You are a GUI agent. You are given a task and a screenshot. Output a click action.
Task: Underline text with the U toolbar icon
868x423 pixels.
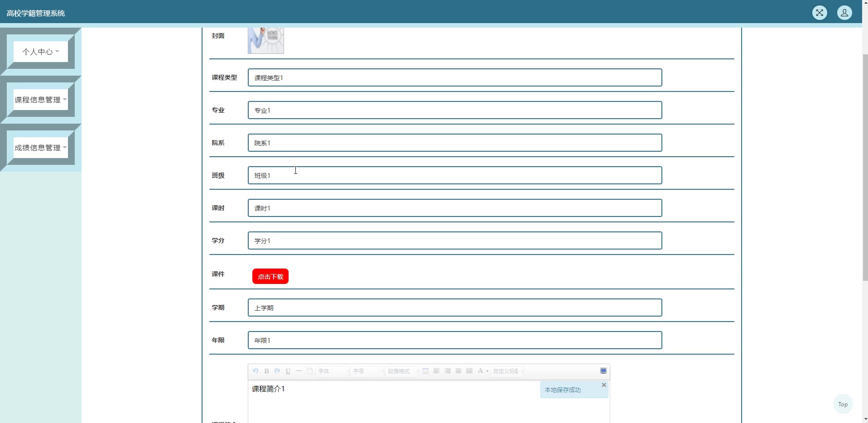288,371
